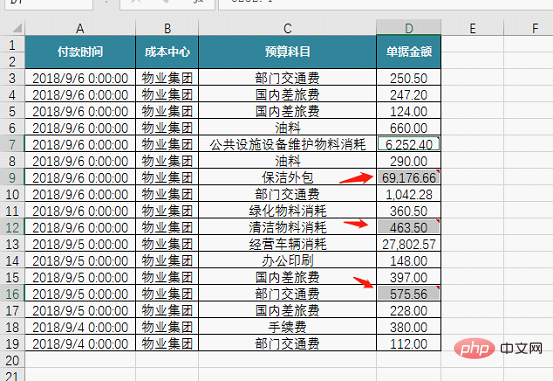Image resolution: width=553 pixels, height=381 pixels.
Task: Click the 绿化物料消耗 cell
Action: 287,211
